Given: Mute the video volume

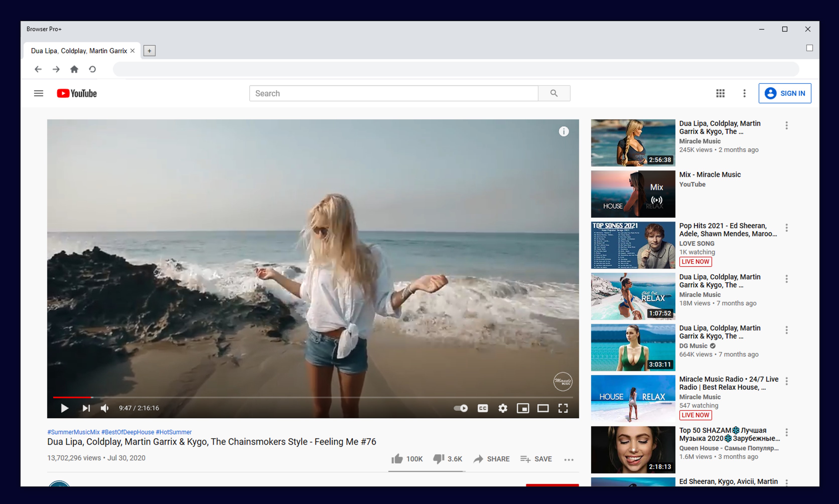Looking at the screenshot, I should click(x=105, y=408).
